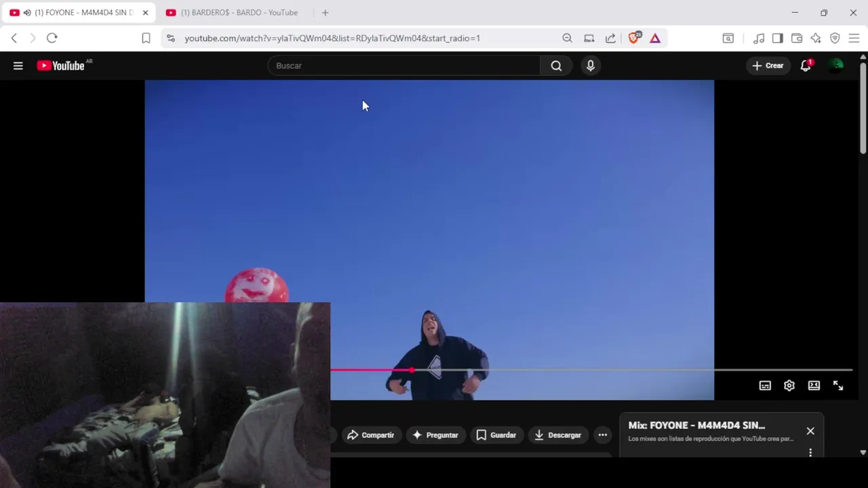Seek using the red progress bar
The height and width of the screenshot is (488, 868).
click(591, 370)
